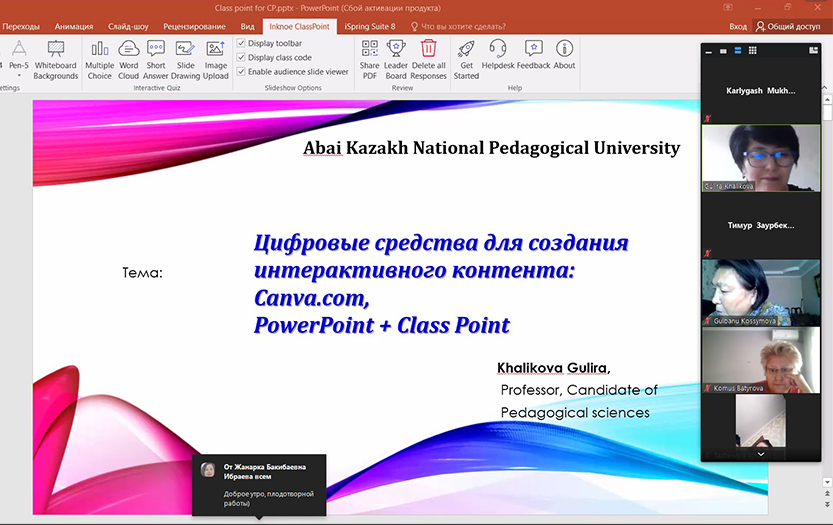833x525 pixels.
Task: Open the Анимация ribbon tab
Action: point(75,26)
